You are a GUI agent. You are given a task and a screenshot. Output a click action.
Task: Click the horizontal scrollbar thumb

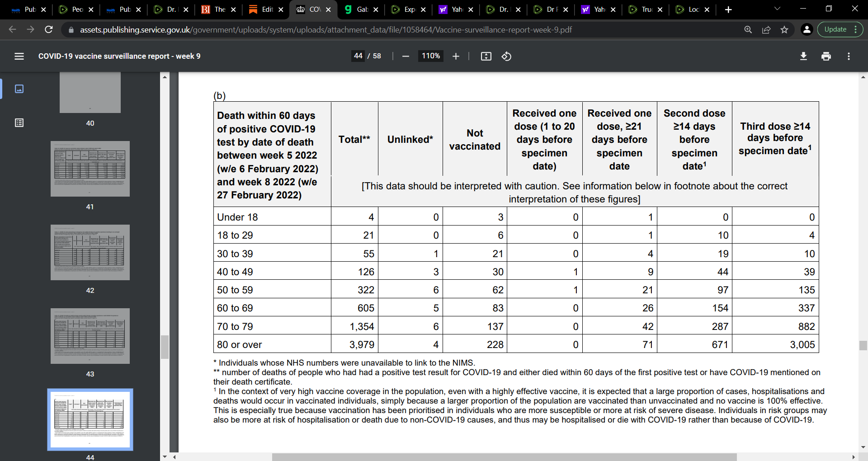tap(504, 457)
